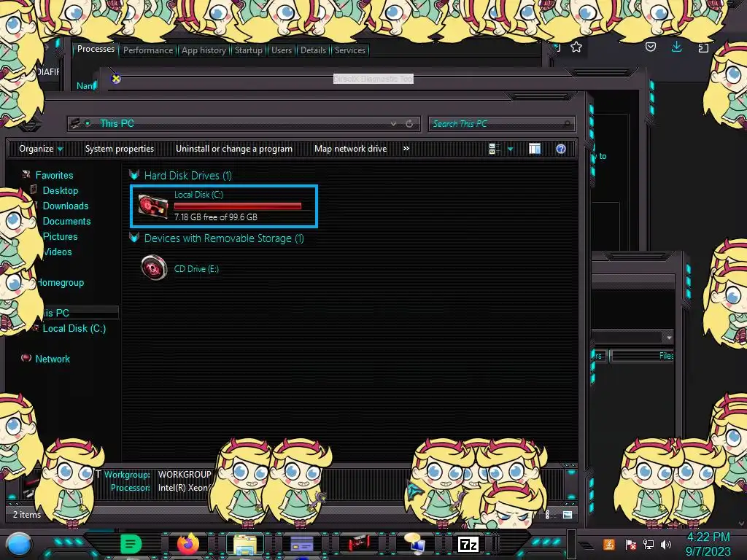Image resolution: width=747 pixels, height=560 pixels.
Task: Open File Explorer taskbar icon
Action: (245, 545)
